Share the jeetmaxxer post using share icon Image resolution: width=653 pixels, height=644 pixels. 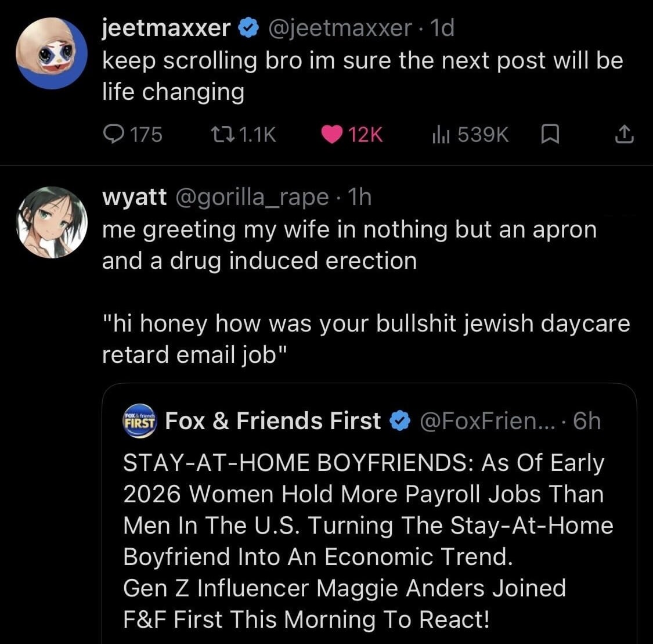624,135
